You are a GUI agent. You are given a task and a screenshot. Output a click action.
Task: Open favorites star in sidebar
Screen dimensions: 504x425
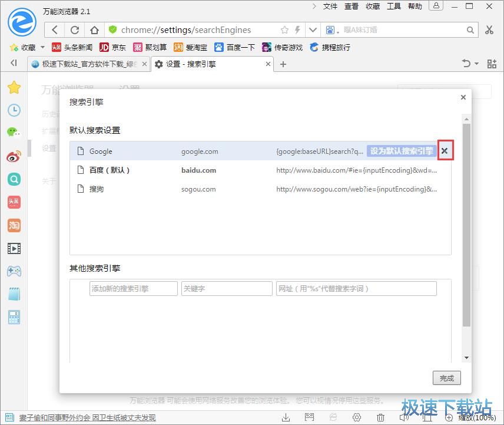click(x=14, y=87)
